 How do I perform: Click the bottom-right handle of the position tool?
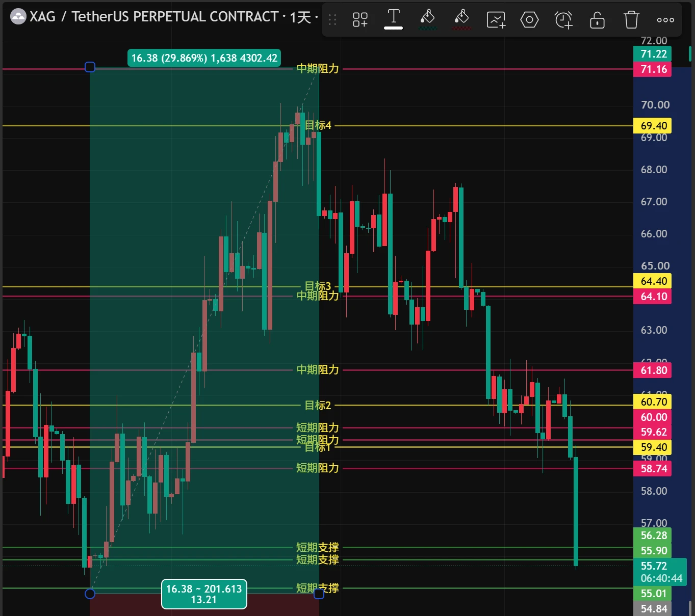point(319,594)
